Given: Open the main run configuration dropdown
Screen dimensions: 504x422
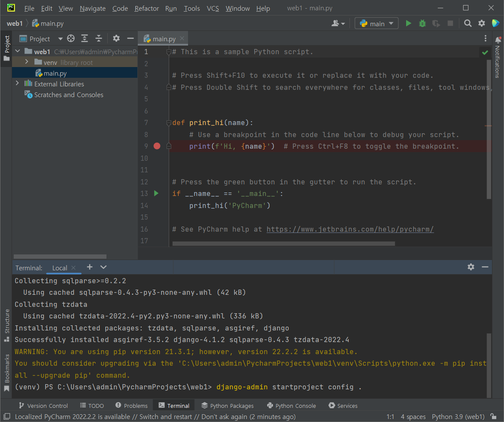Looking at the screenshot, I should pyautogui.click(x=376, y=24).
